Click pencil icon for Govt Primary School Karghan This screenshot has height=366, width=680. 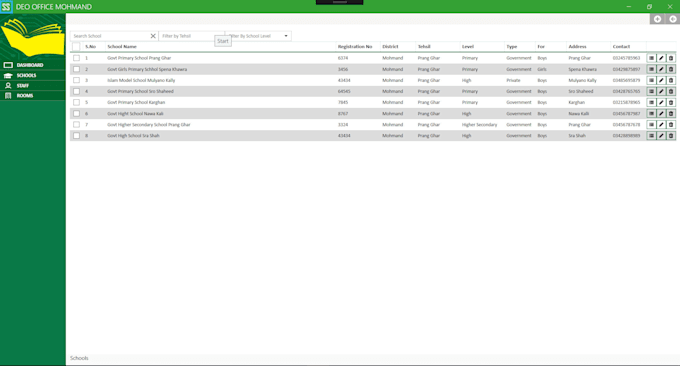coord(661,102)
